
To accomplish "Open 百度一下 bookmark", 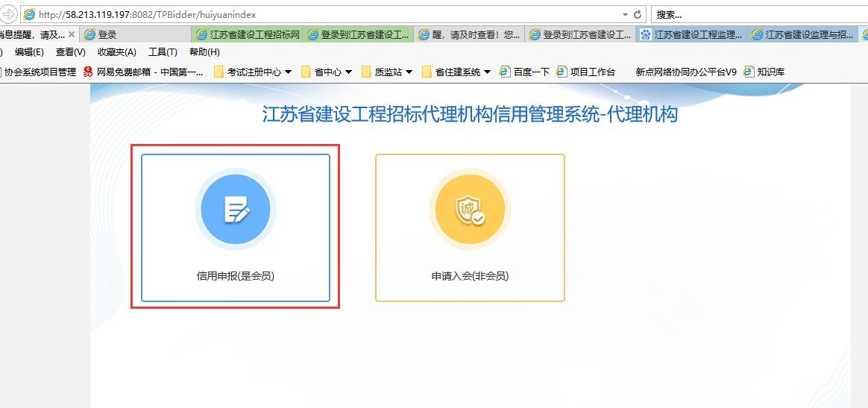I will pyautogui.click(x=525, y=72).
